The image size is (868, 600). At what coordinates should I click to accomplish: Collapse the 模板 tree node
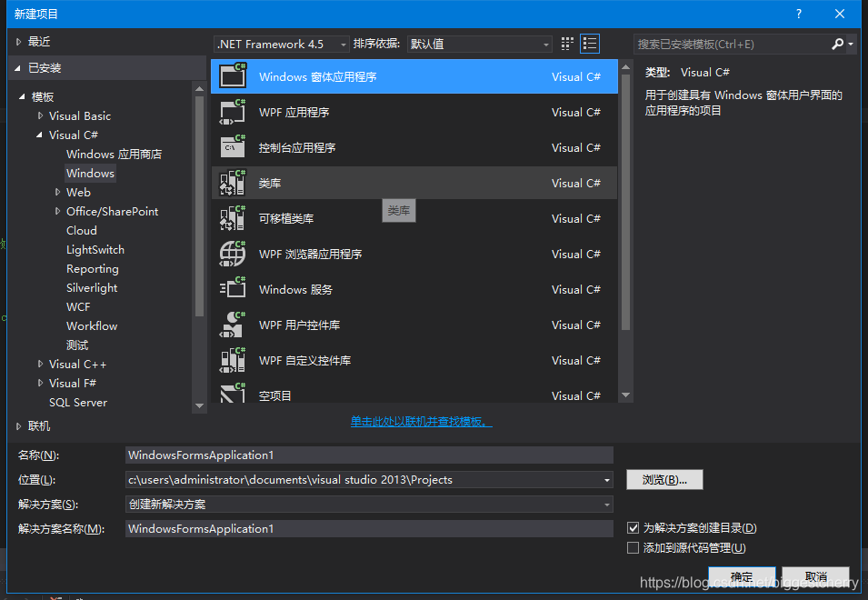pyautogui.click(x=22, y=97)
